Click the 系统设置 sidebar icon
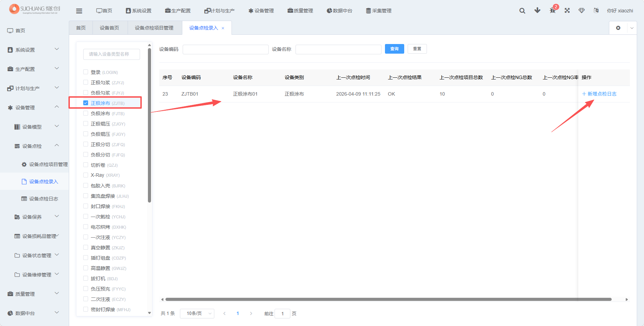The image size is (644, 326). point(10,50)
